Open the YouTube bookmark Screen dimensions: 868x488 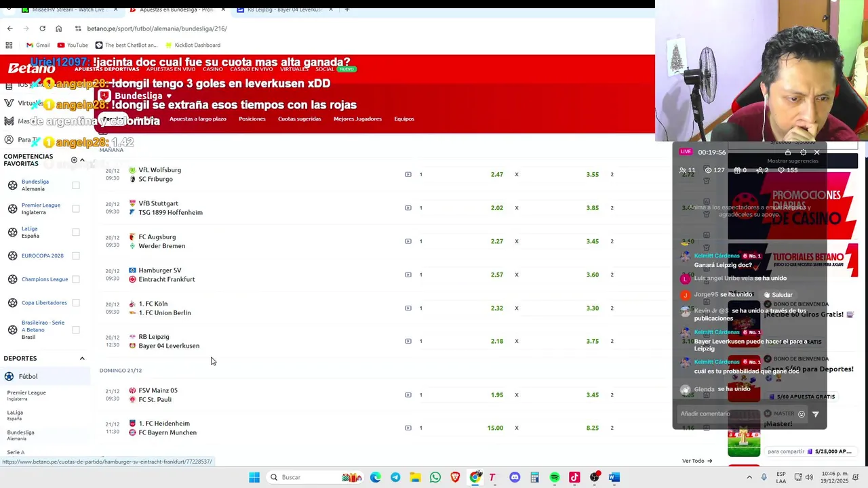73,45
